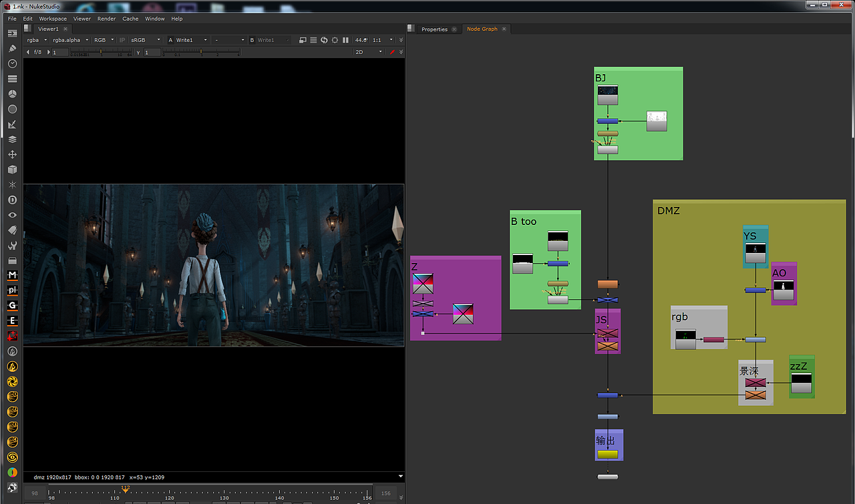Open the Time nodes menu (clock icon)
The image size is (855, 504).
pyautogui.click(x=12, y=63)
